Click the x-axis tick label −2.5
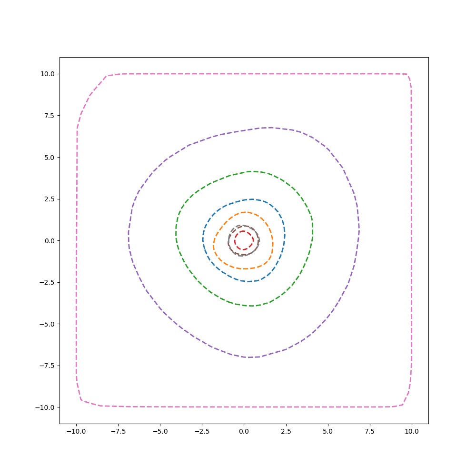 click(202, 431)
